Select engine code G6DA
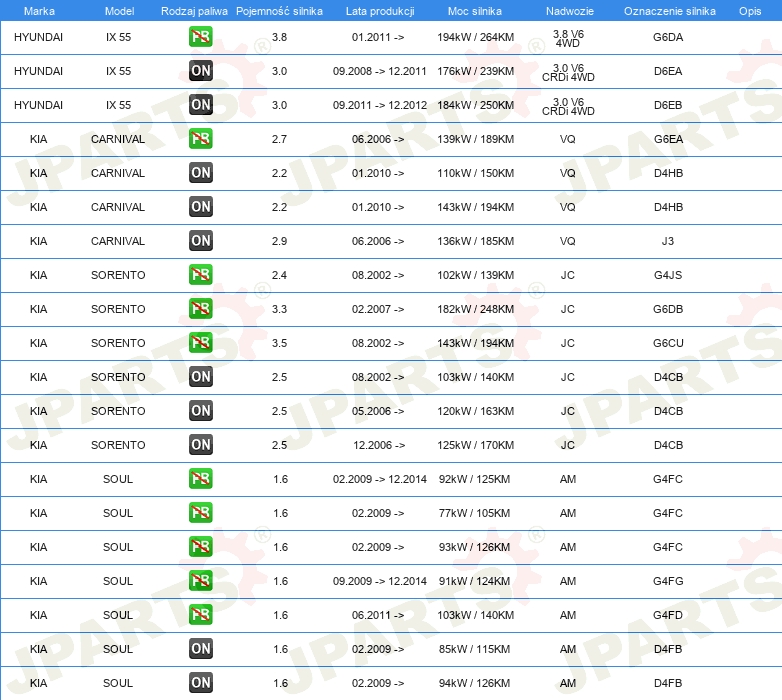This screenshot has height=700, width=782. point(668,37)
